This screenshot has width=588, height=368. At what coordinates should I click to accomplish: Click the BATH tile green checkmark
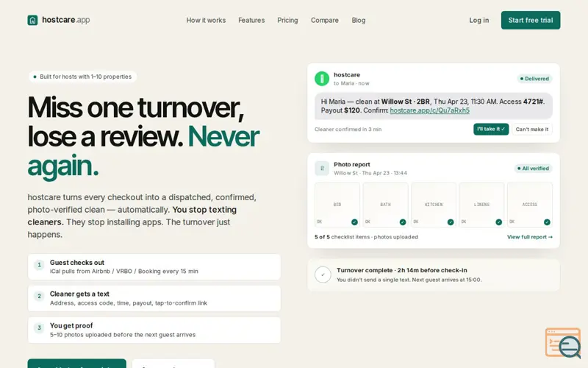click(403, 222)
